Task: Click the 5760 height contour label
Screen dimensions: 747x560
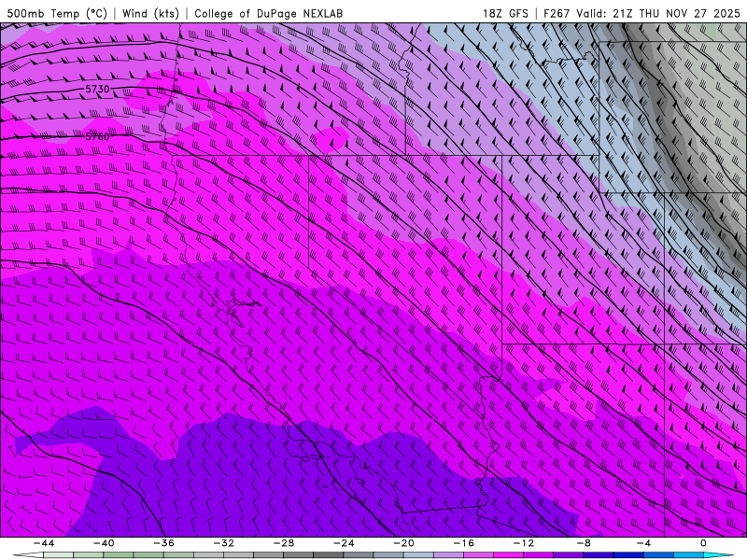Action: coord(97,137)
